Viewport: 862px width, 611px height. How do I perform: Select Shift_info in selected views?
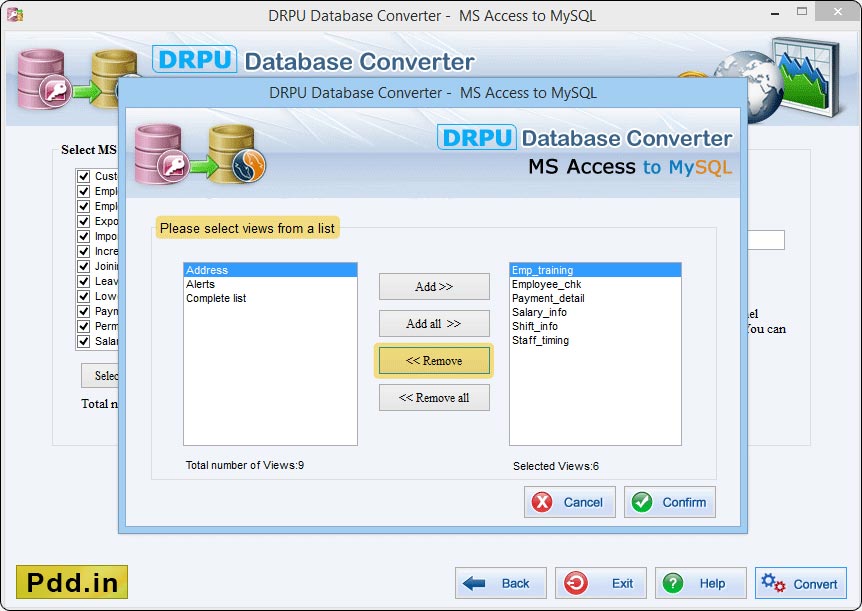595,326
